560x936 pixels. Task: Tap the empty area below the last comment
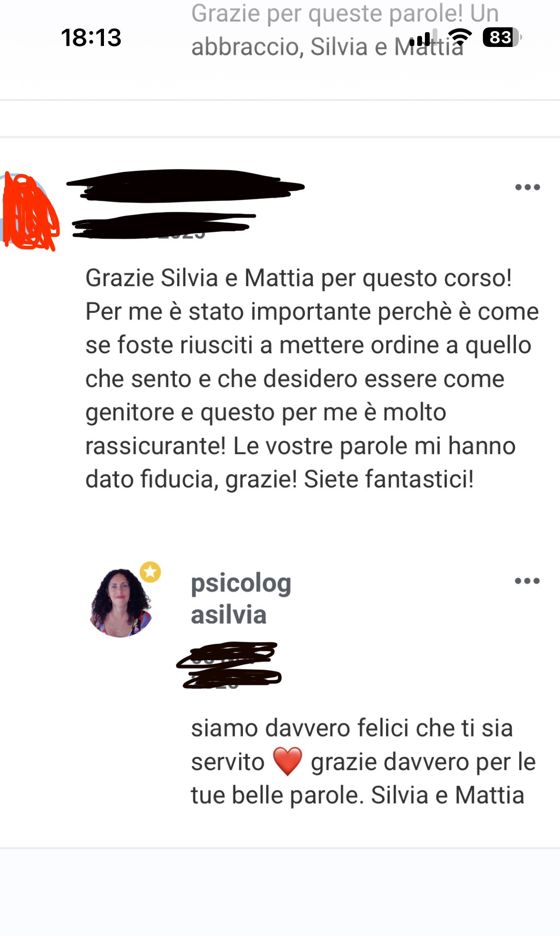pyautogui.click(x=280, y=891)
